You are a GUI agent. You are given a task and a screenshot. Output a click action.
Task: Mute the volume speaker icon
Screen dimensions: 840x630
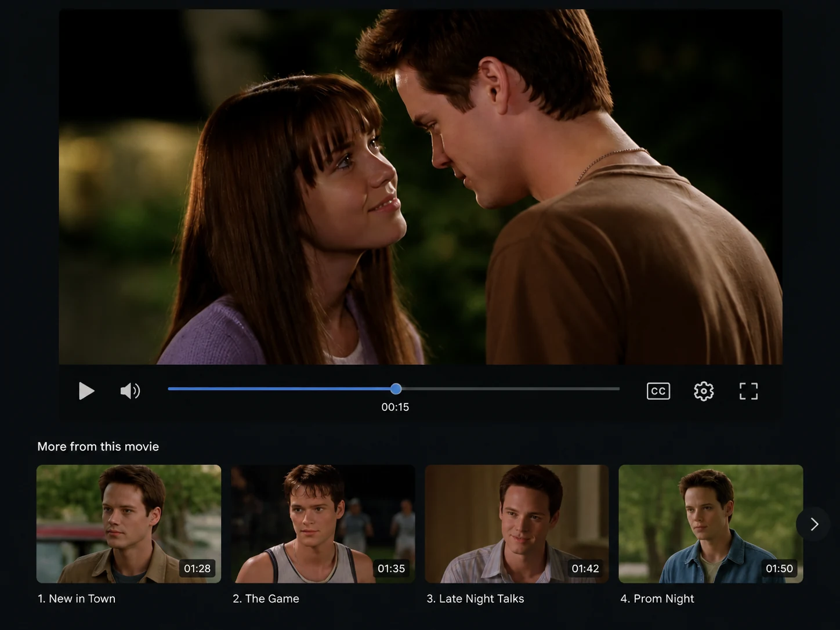130,391
